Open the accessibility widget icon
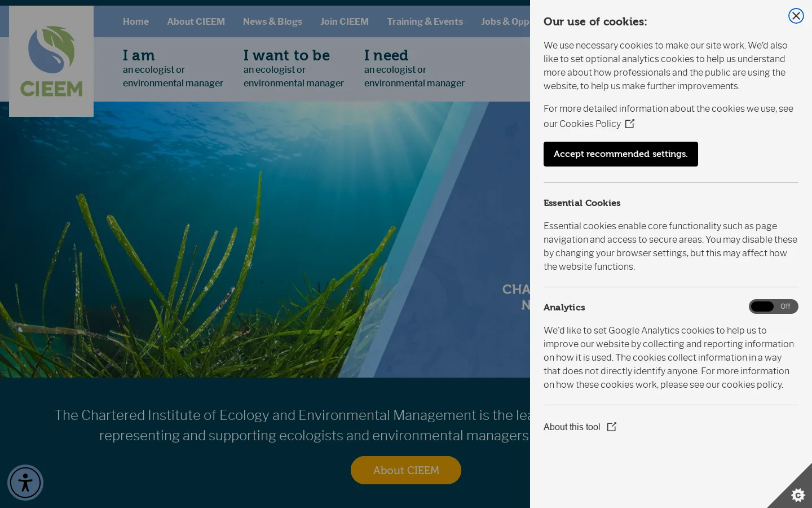This screenshot has width=812, height=508. [25, 483]
